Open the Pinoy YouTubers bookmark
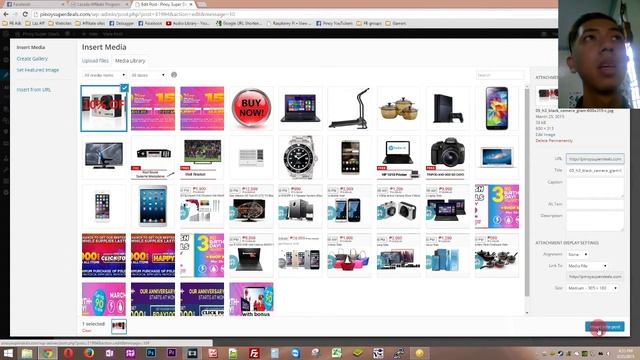The image size is (640, 360). click(334, 24)
